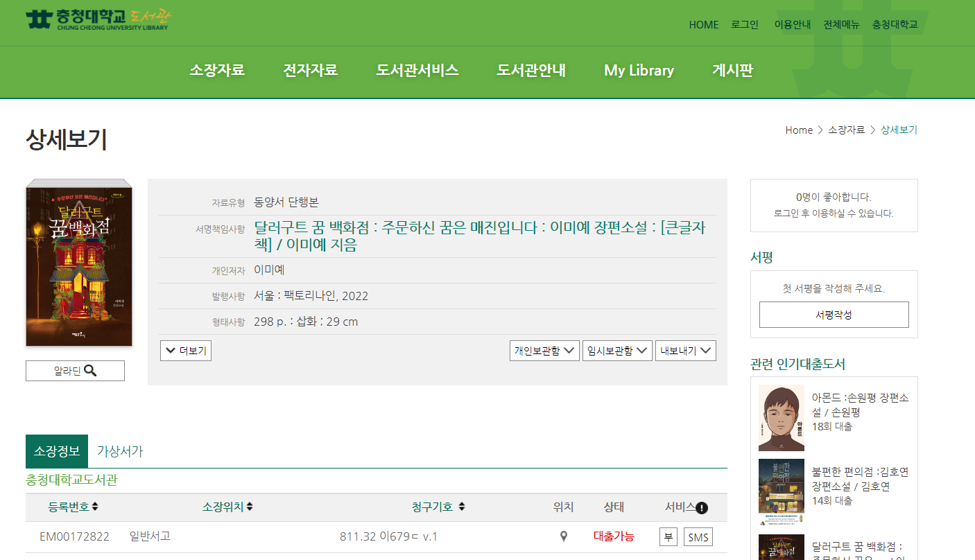
Task: Open the 전체메뉴 link
Action: [841, 24]
